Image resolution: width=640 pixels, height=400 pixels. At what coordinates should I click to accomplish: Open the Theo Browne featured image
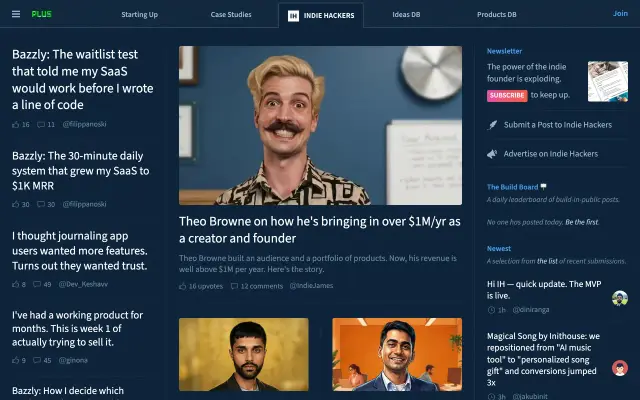(320, 125)
